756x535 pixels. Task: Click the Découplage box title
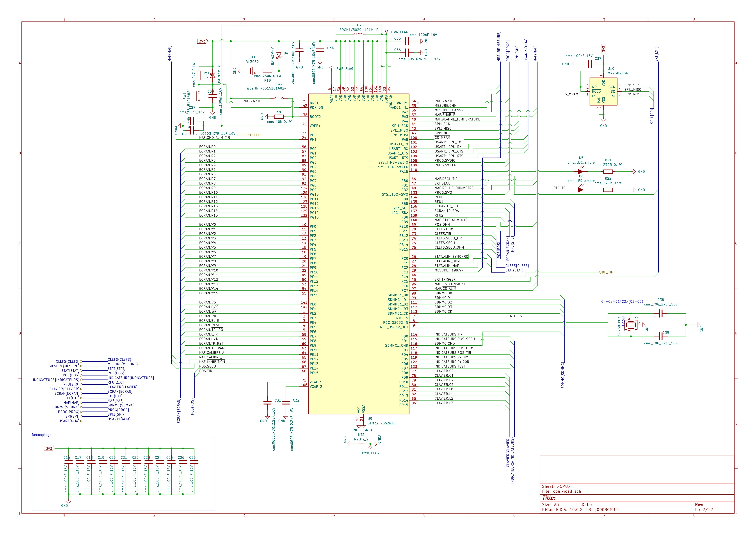pos(41,434)
